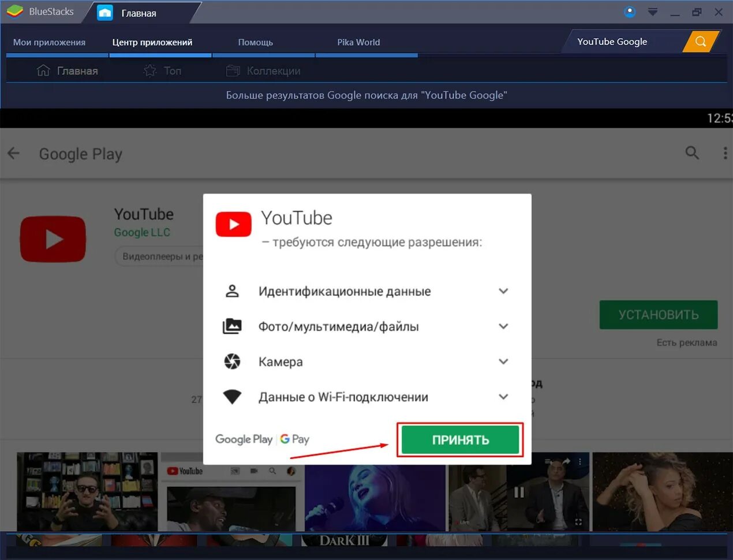Open the Главная home tab icon
The width and height of the screenshot is (733, 560).
click(x=105, y=13)
